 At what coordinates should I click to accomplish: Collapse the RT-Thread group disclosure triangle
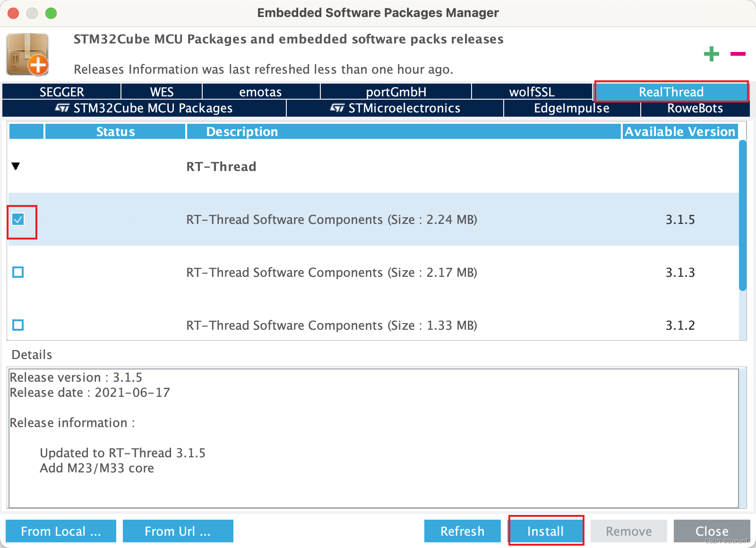(x=17, y=165)
